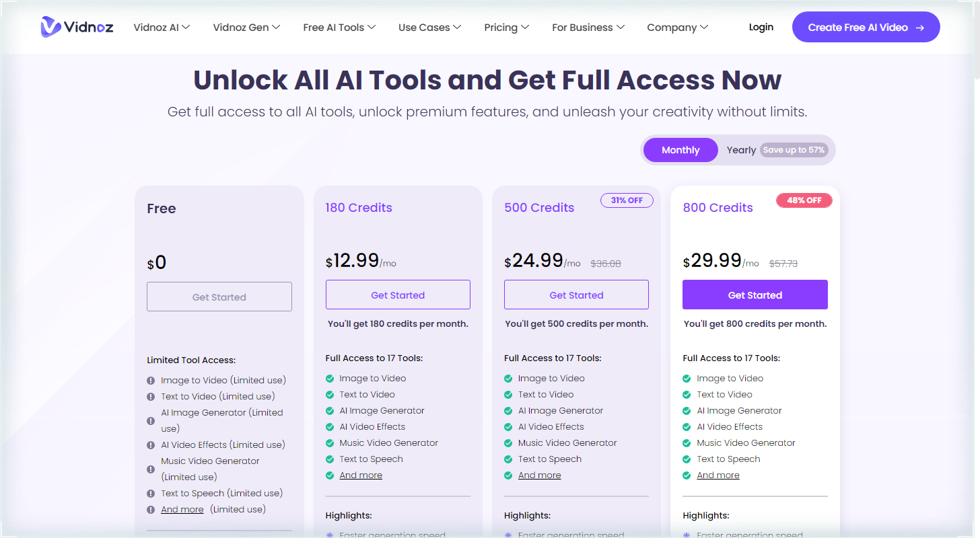Expand the Vidnoz Gen menu
The image size is (980, 538).
pos(246,28)
